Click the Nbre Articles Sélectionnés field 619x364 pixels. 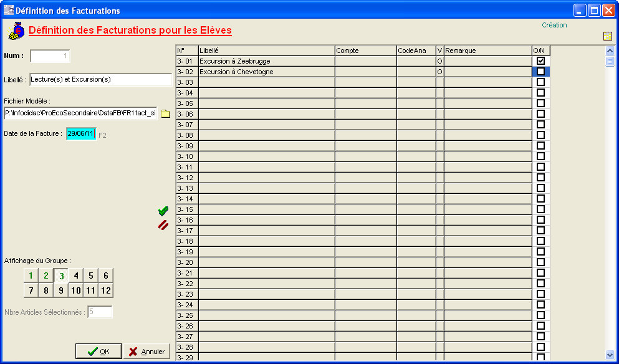pyautogui.click(x=100, y=312)
